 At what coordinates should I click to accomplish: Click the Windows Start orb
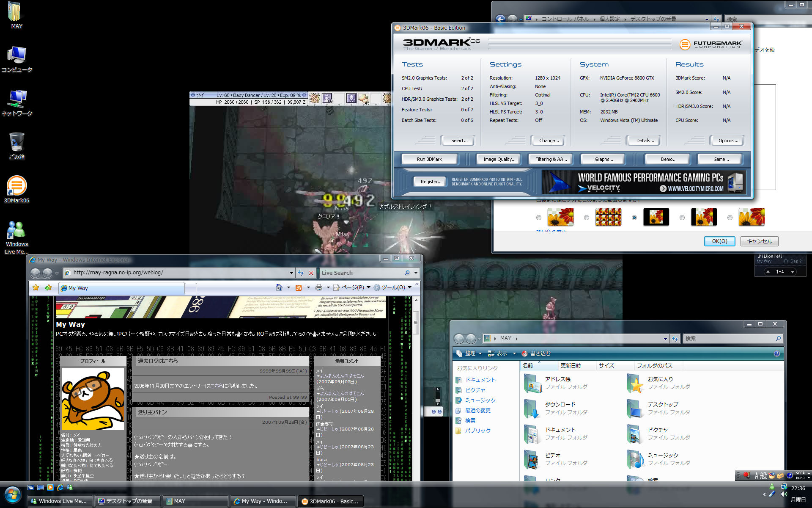pos(13,495)
